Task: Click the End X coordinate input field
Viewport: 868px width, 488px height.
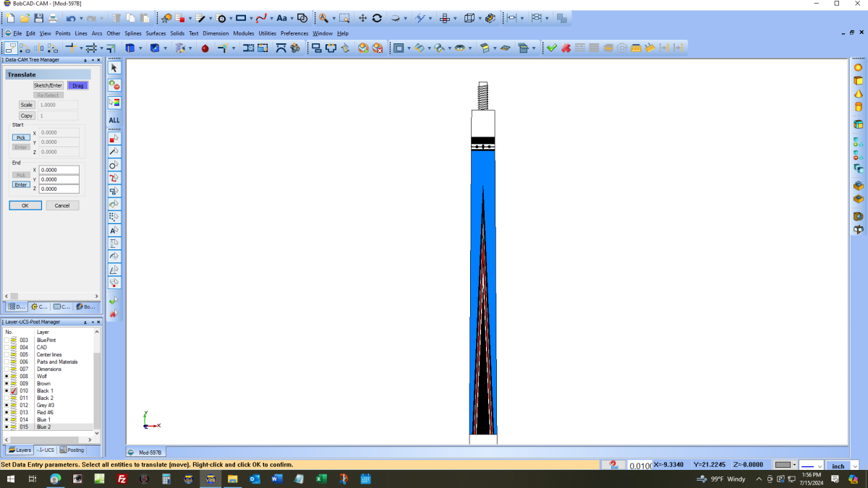Action: click(59, 170)
